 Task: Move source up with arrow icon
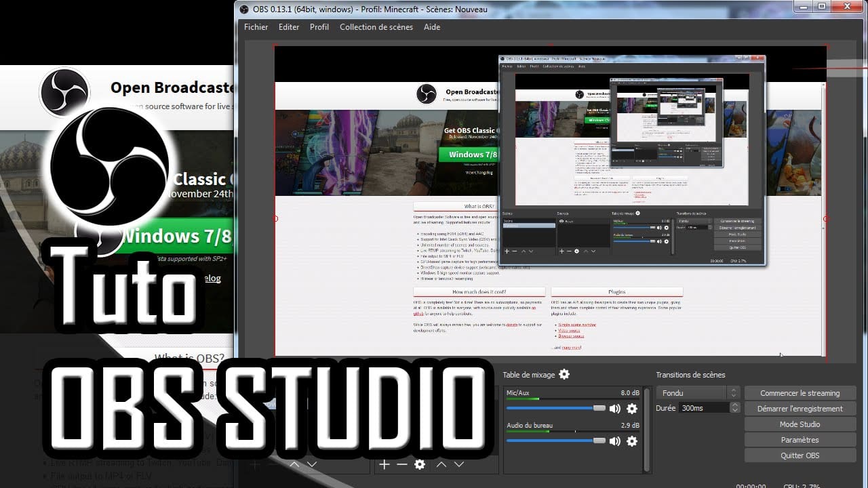441,464
